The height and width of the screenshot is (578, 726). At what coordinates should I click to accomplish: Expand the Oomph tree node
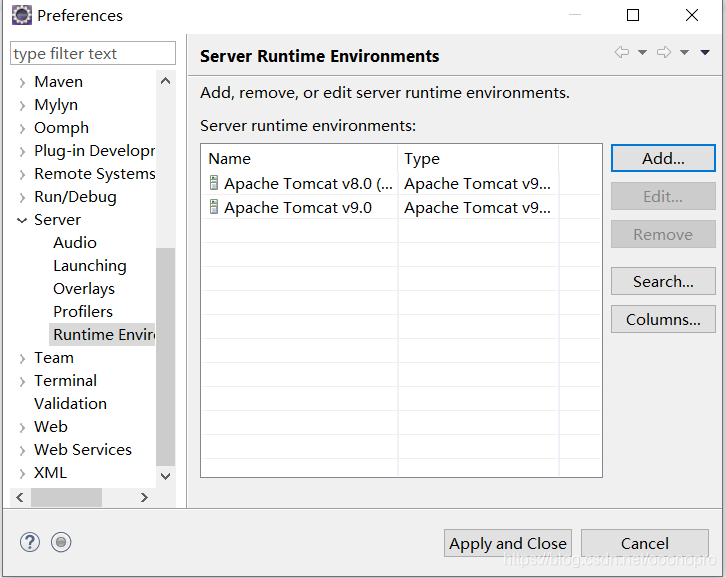[22, 129]
